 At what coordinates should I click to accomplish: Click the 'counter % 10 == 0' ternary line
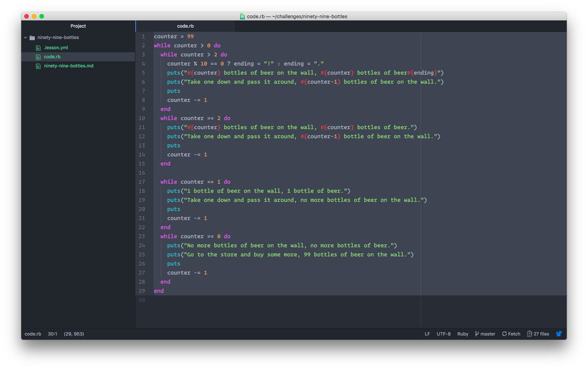245,64
